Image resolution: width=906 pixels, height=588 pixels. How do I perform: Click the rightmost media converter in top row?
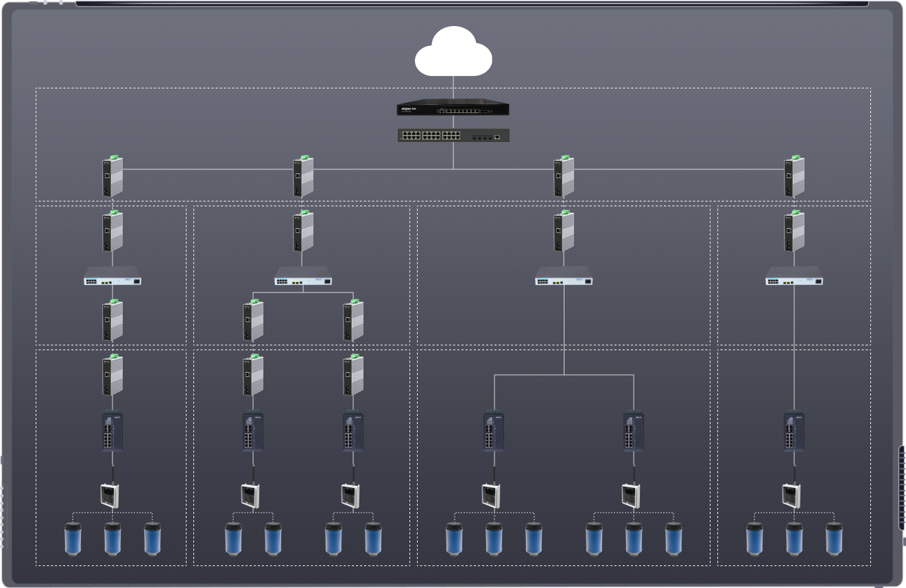point(794,177)
